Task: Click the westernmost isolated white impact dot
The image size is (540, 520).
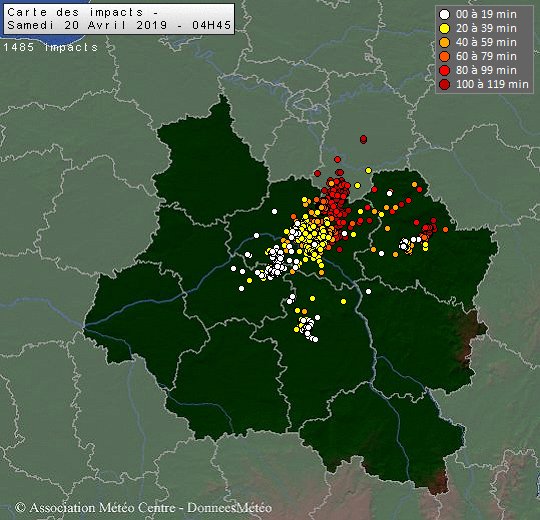Action: (233, 268)
